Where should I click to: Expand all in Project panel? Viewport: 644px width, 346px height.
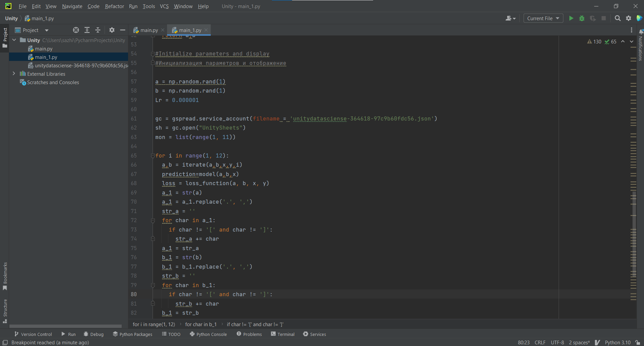click(x=87, y=30)
